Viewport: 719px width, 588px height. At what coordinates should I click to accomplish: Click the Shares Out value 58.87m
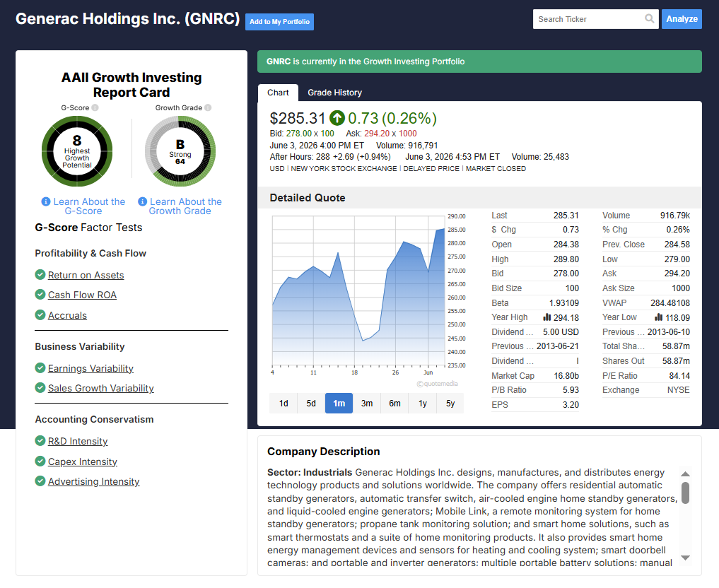coord(676,361)
